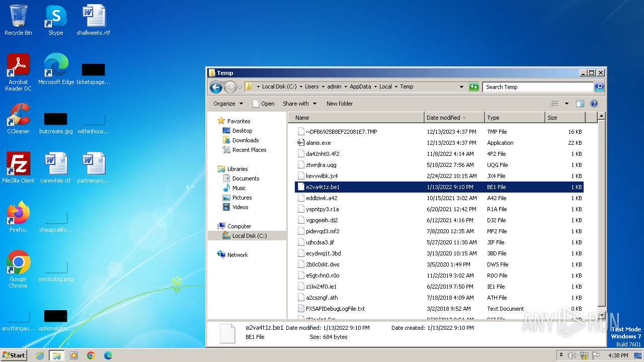Click the Explorer help icon
The image size is (644, 362).
[x=594, y=104]
